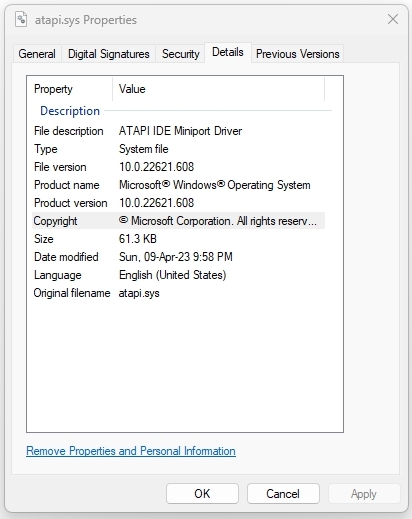The width and height of the screenshot is (412, 519).
Task: Switch to the Security tab
Action: click(x=181, y=54)
